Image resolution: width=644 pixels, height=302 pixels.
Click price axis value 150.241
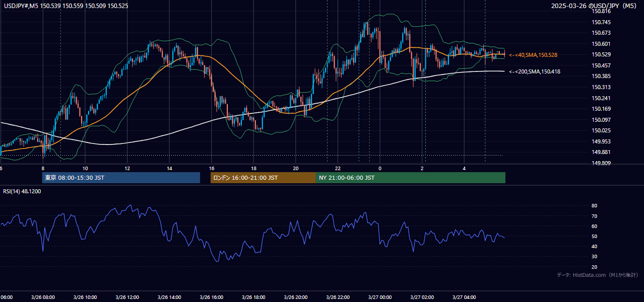(x=601, y=98)
